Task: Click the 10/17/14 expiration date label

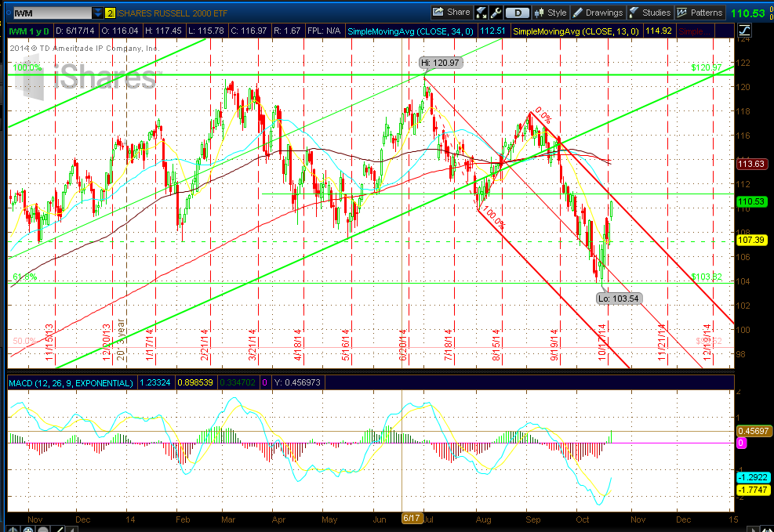Action: click(x=601, y=342)
